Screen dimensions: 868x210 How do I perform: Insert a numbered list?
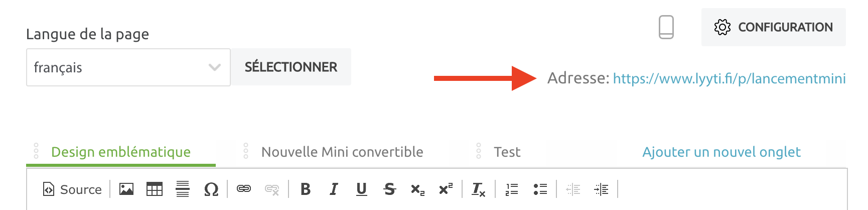click(x=512, y=189)
